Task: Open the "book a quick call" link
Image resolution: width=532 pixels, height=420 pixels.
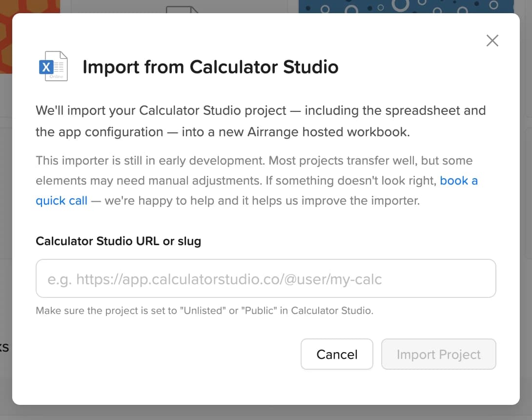Action: [458, 181]
